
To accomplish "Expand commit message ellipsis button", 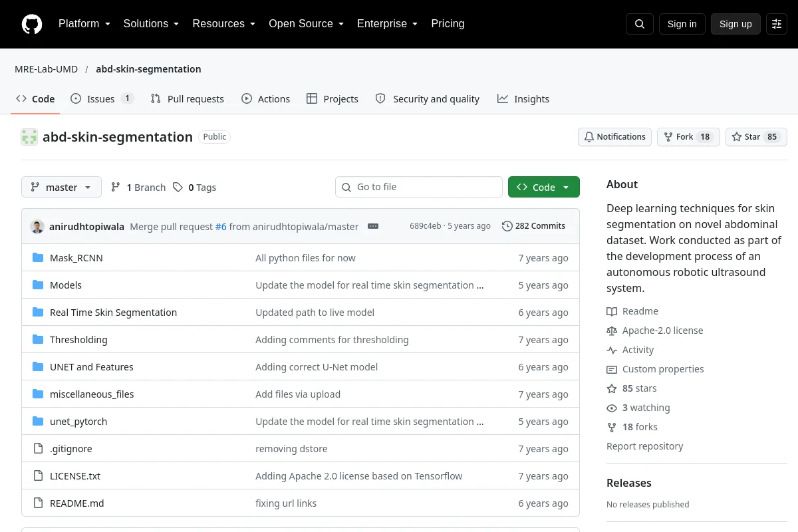I will [x=373, y=226].
